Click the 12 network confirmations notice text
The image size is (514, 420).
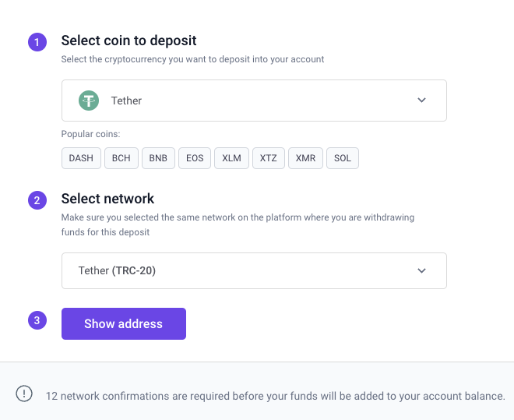(276, 396)
